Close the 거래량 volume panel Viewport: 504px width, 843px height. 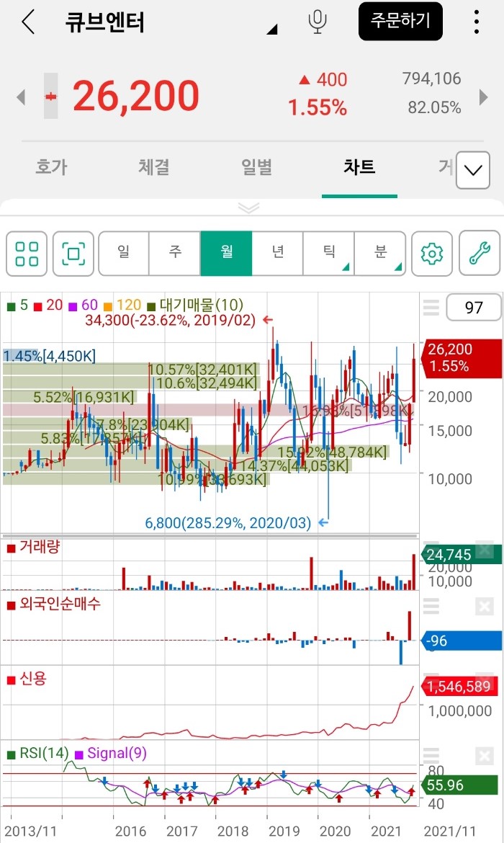[484, 549]
